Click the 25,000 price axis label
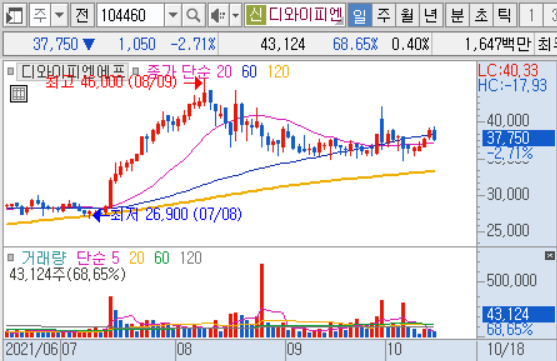The image size is (557, 361). point(508,231)
